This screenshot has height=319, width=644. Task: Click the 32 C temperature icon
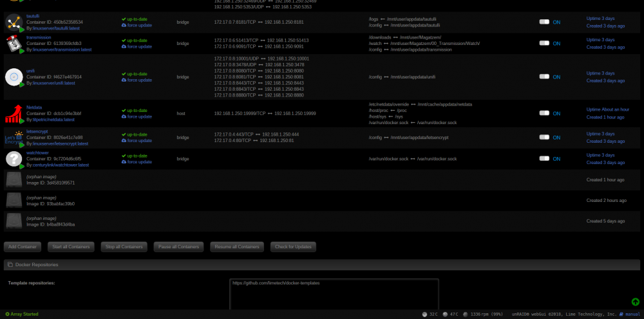(424, 314)
